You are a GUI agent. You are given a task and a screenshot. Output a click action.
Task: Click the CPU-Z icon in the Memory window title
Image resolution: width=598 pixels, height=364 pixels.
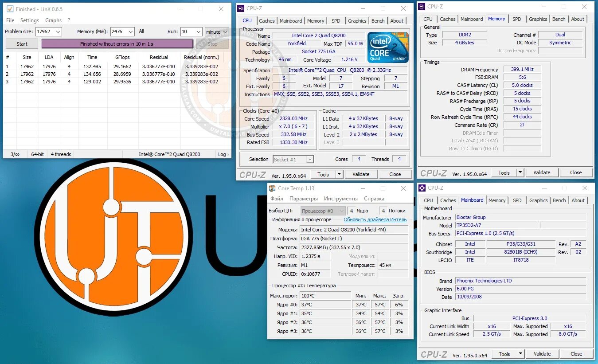(422, 7)
